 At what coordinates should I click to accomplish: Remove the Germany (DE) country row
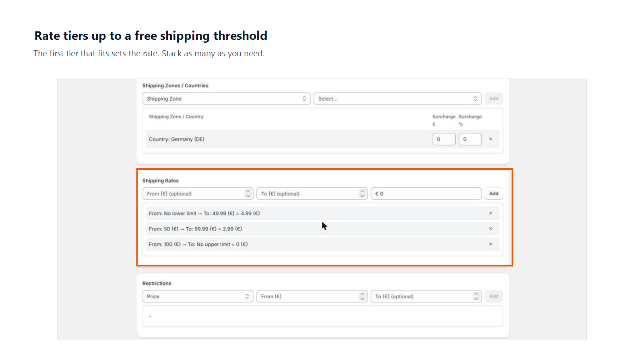pyautogui.click(x=491, y=139)
